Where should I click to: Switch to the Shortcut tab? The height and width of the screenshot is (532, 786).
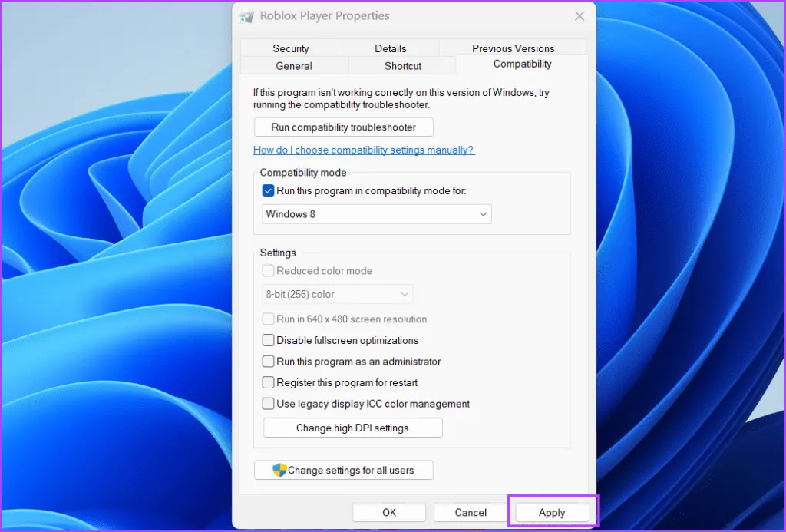(x=403, y=66)
